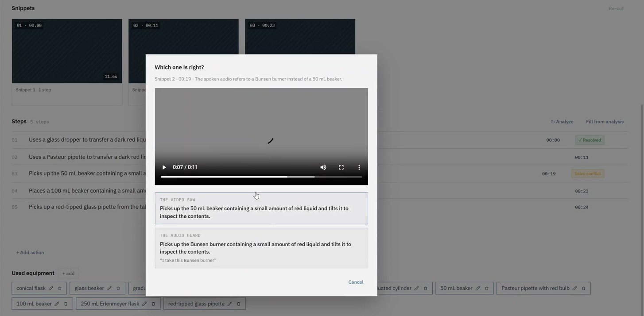Click step 01 timestamp 00:00
Image resolution: width=644 pixels, height=316 pixels.
pos(553,140)
